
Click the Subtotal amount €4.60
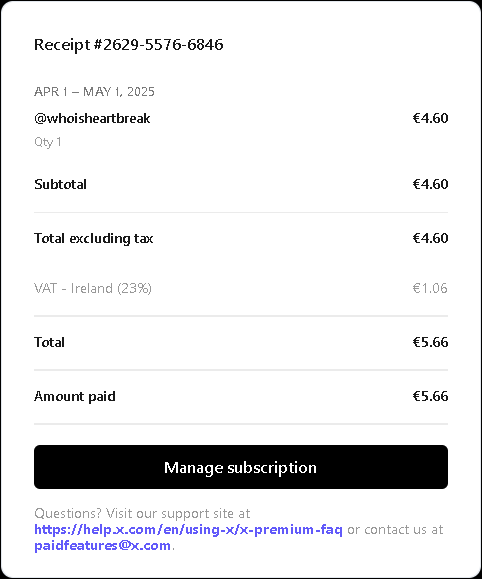click(x=430, y=184)
